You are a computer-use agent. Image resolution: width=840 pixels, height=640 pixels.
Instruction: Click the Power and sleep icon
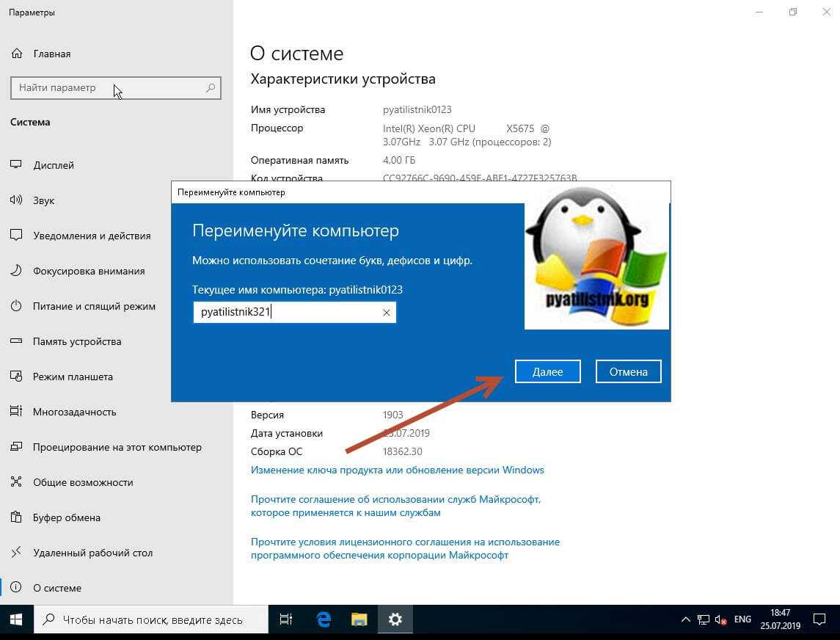point(16,306)
